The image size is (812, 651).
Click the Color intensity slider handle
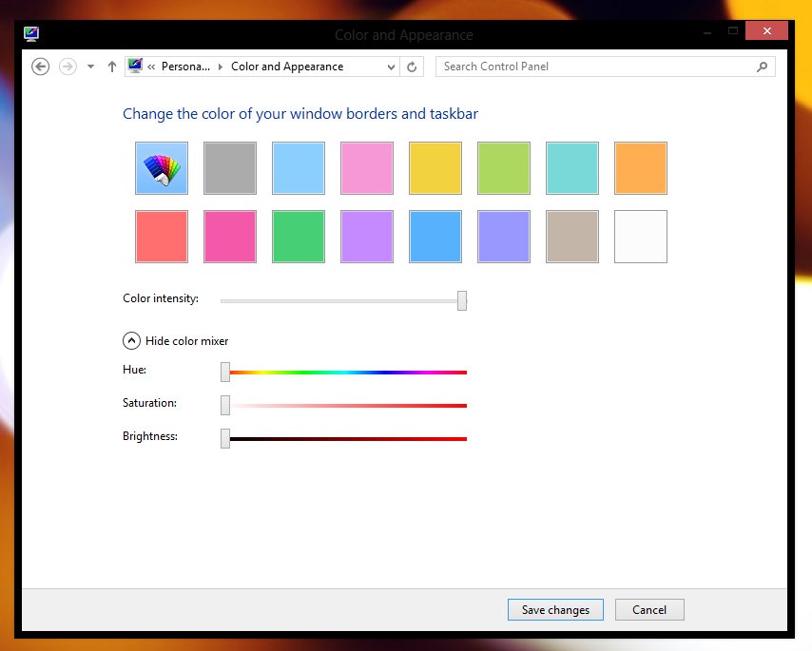point(462,300)
